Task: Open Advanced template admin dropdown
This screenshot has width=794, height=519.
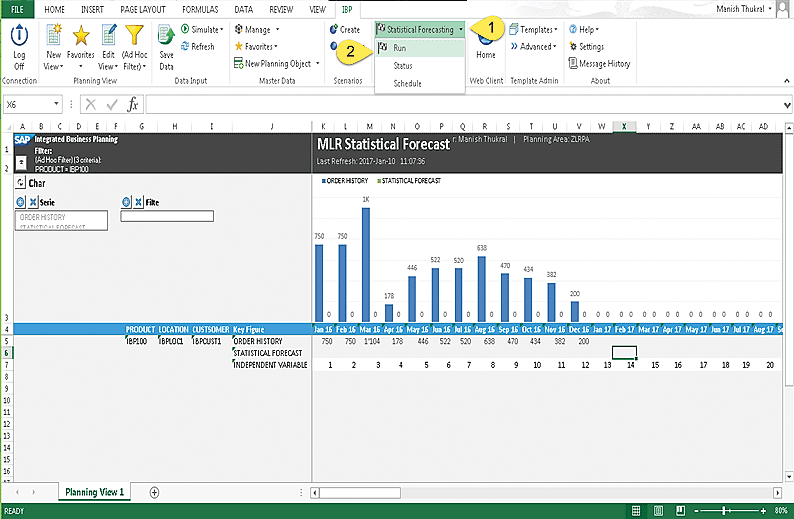Action: click(533, 46)
